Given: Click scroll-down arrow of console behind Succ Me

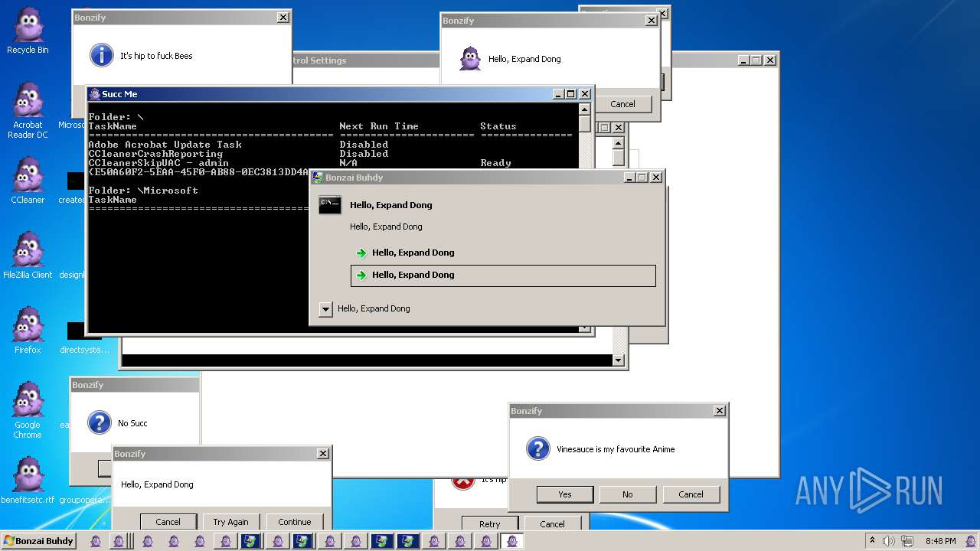Looking at the screenshot, I should [x=619, y=360].
